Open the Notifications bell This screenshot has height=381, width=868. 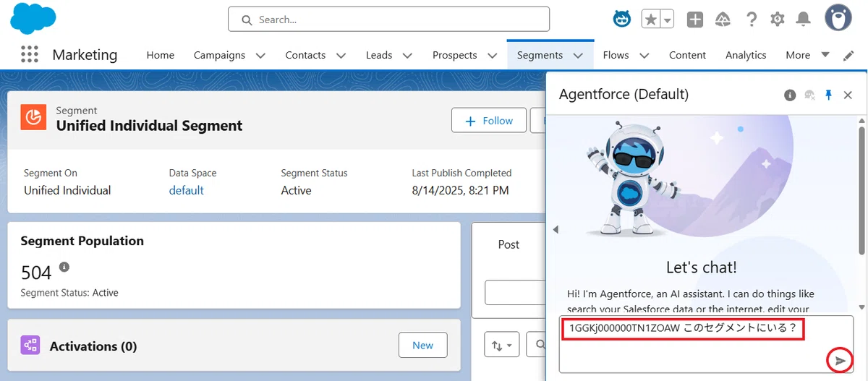(803, 20)
